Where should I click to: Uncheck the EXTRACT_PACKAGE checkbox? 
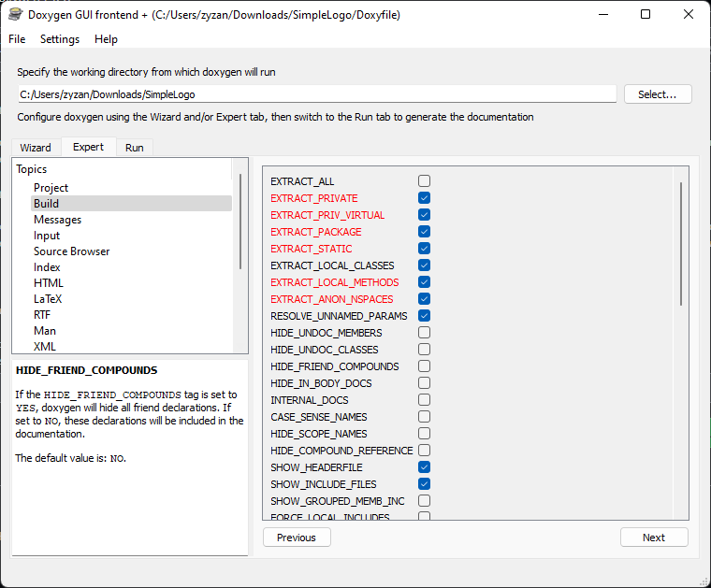point(425,232)
